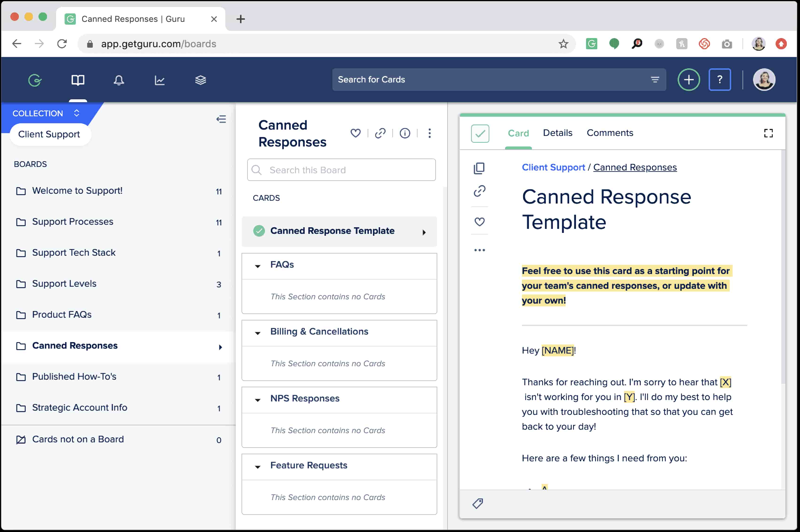Click the search filter icon in Search for Cards
This screenshot has width=800, height=532.
655,80
